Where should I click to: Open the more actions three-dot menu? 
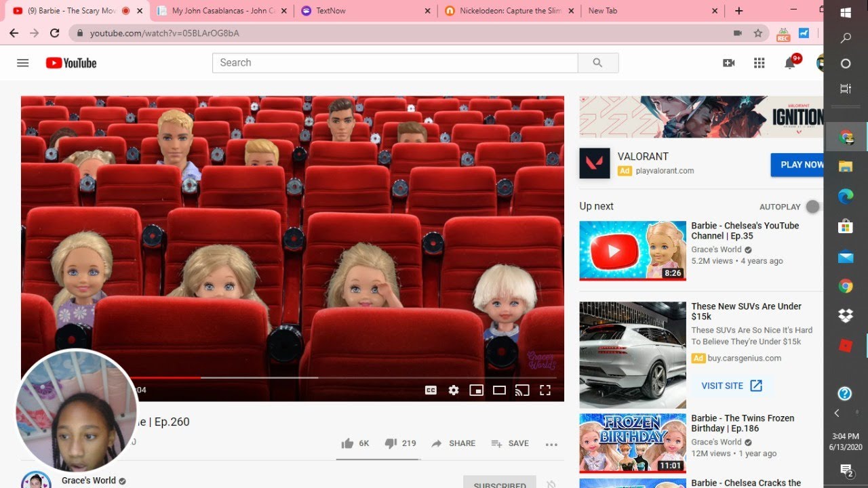tap(551, 445)
